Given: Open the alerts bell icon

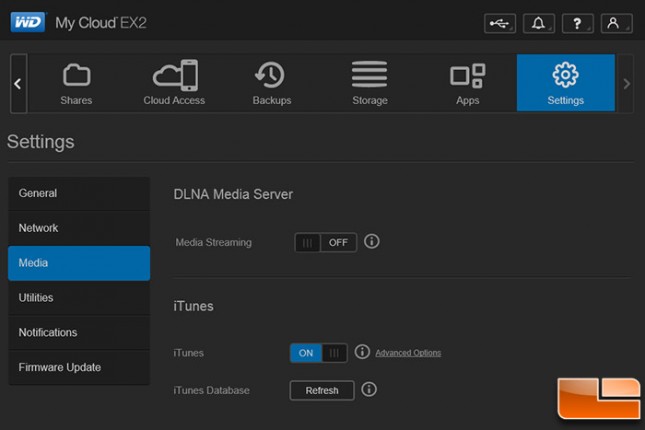Looking at the screenshot, I should tap(538, 23).
